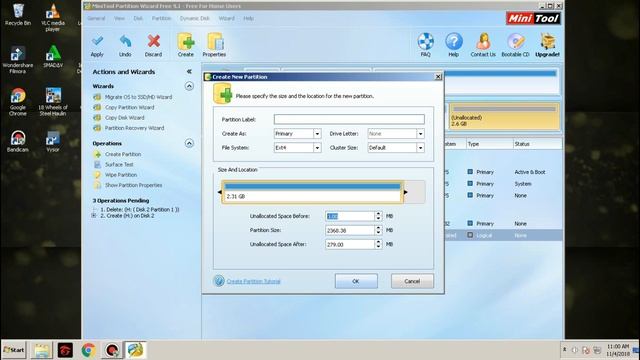Screen dimensions: 640x360
Task: Open the Dynamic Disk menu
Action: (x=195, y=18)
